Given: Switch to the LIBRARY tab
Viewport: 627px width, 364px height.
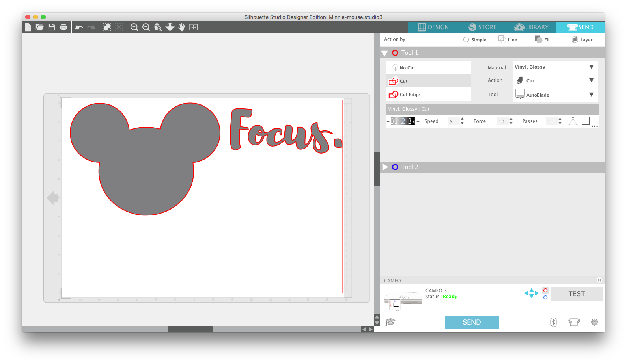Looking at the screenshot, I should [x=531, y=27].
